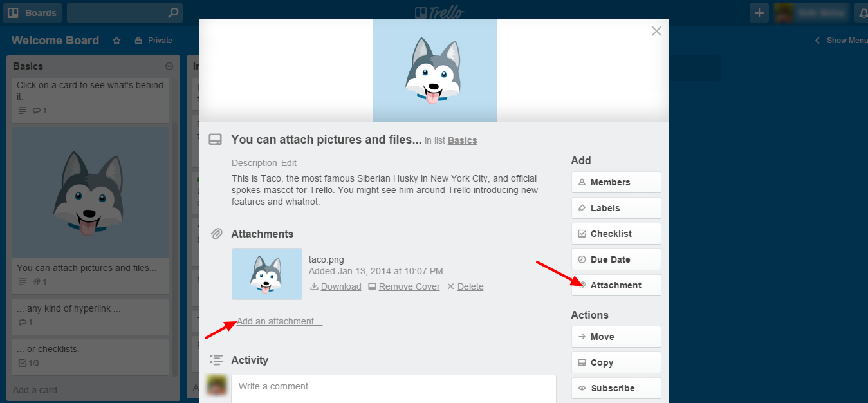Change the Private visibility setting
This screenshot has height=403, width=868.
153,41
